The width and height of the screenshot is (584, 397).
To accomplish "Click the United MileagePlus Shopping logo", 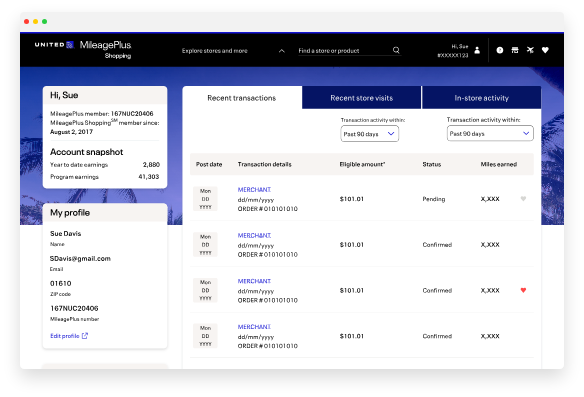I will pos(83,50).
